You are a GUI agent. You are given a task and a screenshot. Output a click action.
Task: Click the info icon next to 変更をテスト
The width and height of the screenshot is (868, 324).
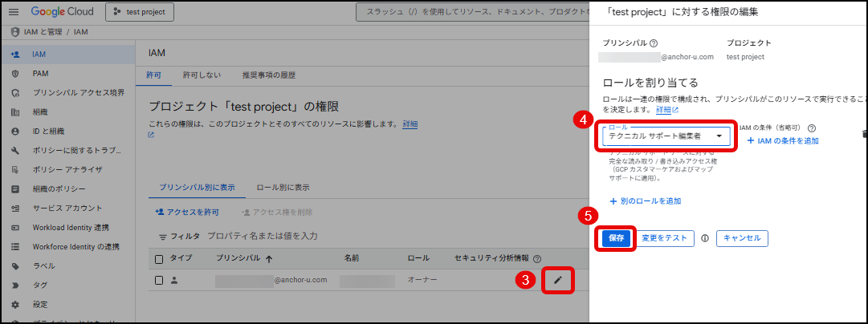(x=705, y=238)
